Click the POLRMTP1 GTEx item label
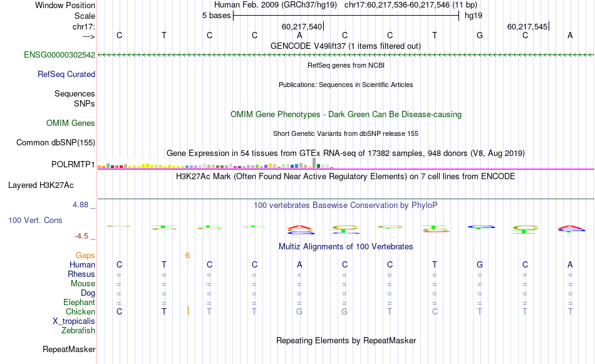Viewport: 595px width, 364px height. click(x=73, y=164)
